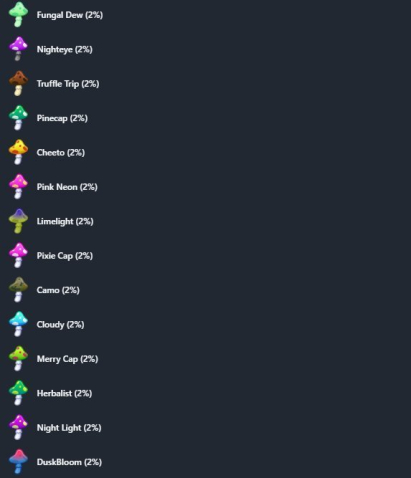411x478 pixels.
Task: Click the yellow Cheeto mushroom icon
Action: coord(18,152)
